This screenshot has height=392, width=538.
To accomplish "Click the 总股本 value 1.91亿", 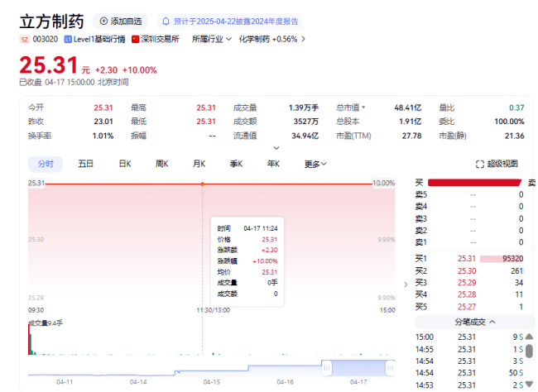I will 410,122.
